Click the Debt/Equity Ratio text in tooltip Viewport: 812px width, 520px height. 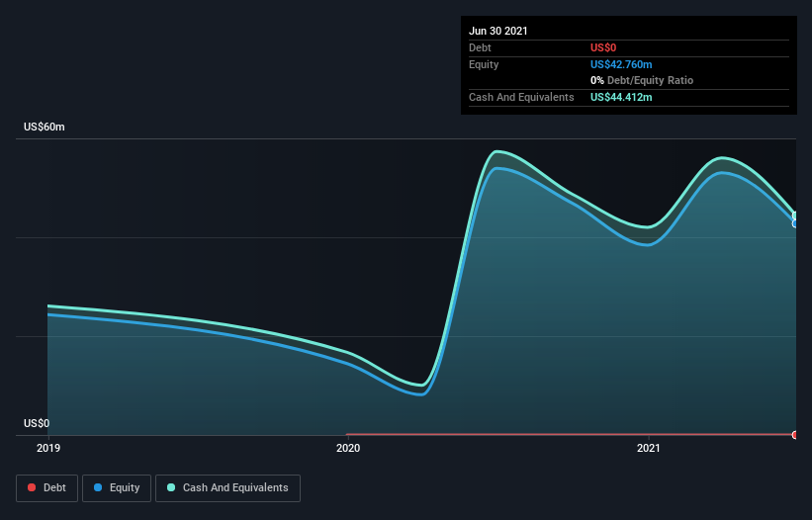point(650,80)
